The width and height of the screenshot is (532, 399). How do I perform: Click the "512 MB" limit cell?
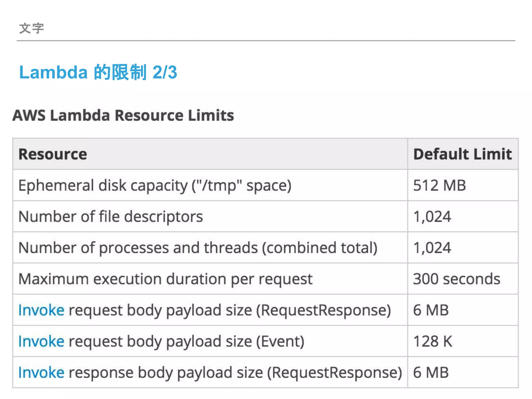click(440, 185)
